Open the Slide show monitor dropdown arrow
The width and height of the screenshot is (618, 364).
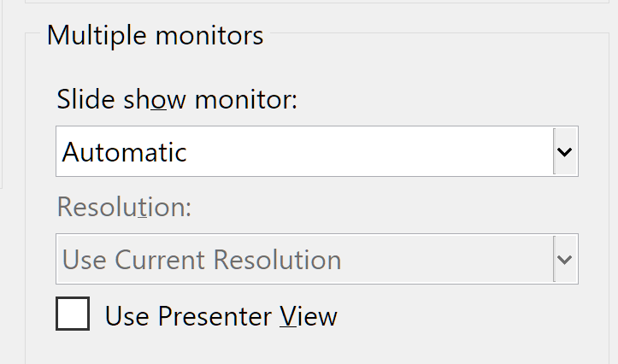point(565,151)
